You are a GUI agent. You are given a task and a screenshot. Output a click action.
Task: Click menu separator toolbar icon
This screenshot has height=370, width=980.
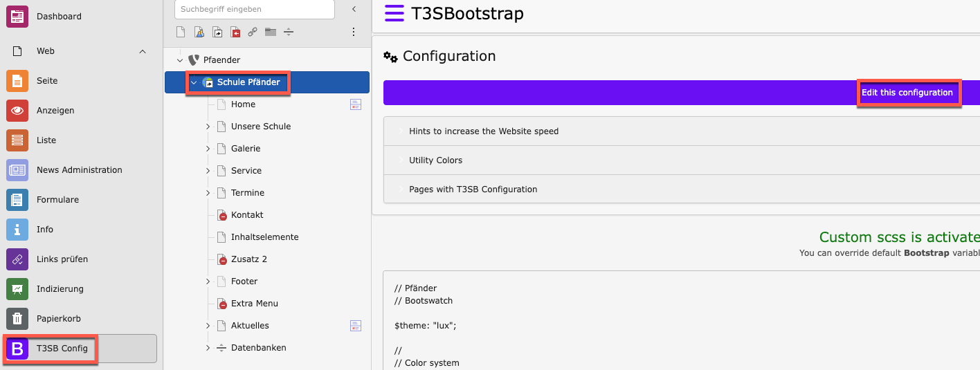(x=289, y=32)
